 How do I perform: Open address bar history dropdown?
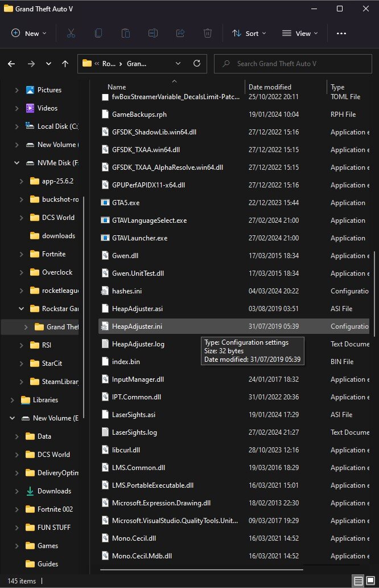pos(178,63)
